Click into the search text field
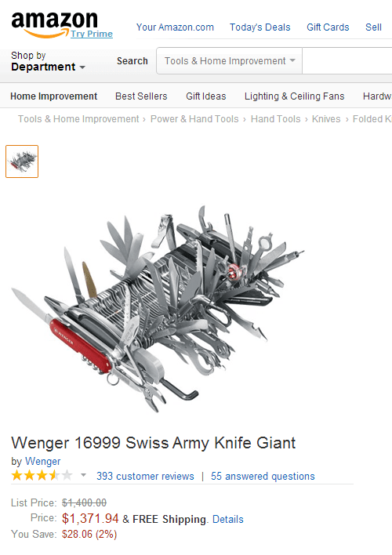Image resolution: width=392 pixels, height=555 pixels. coord(347,61)
